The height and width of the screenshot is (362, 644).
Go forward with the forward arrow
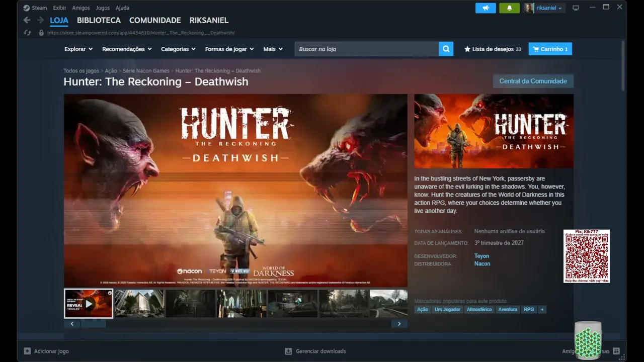pyautogui.click(x=40, y=20)
